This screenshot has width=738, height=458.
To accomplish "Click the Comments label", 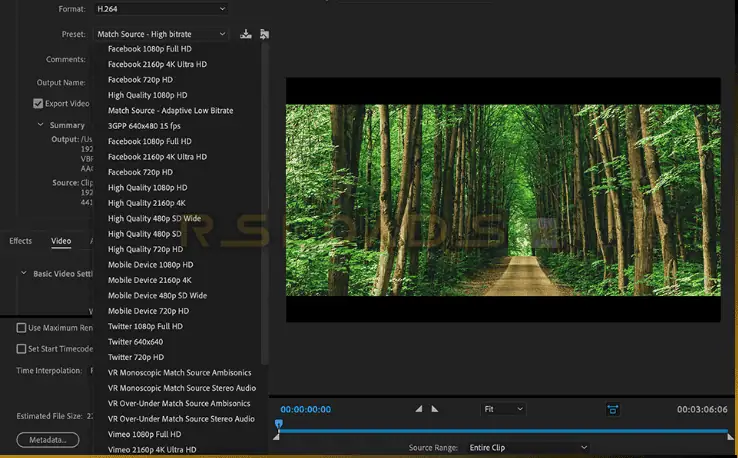I will pos(66,59).
